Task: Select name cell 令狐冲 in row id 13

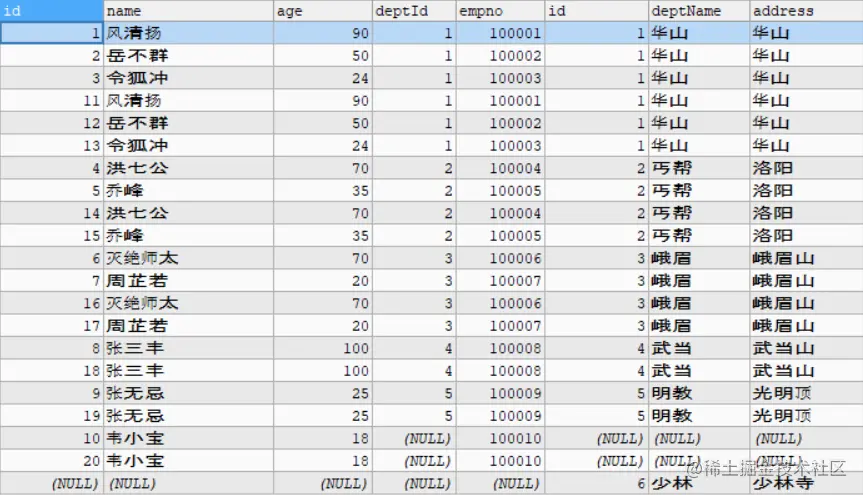Action: (x=188, y=146)
